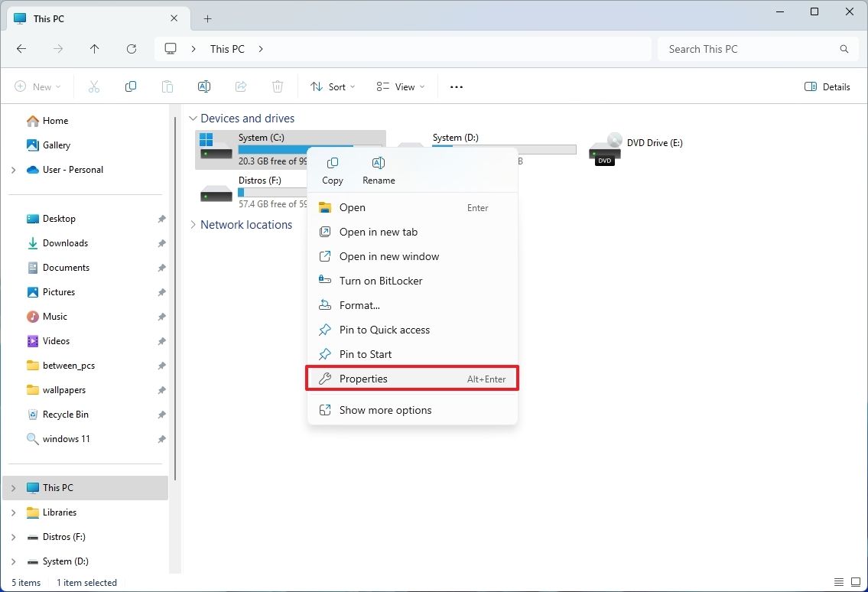Refresh the current folder view
Image resolution: width=868 pixels, height=592 pixels.
point(131,48)
